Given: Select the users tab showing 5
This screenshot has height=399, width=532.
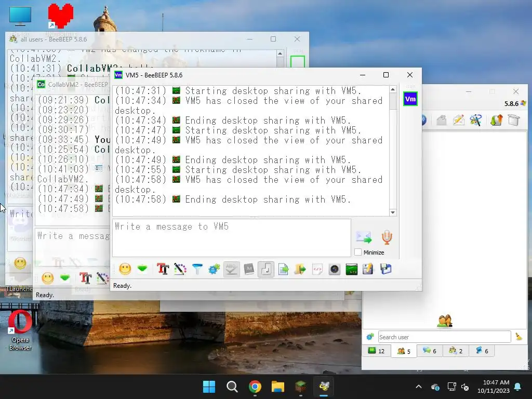Looking at the screenshot, I should click(x=404, y=351).
